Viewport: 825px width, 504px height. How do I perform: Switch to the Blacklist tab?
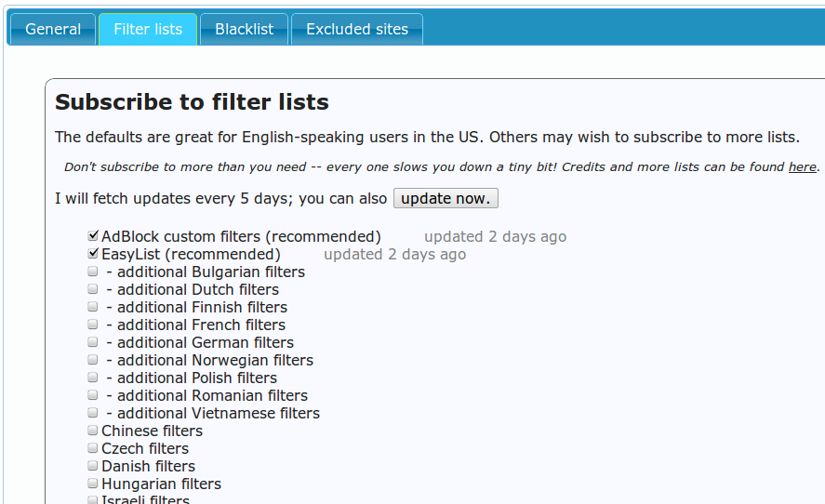coord(244,29)
